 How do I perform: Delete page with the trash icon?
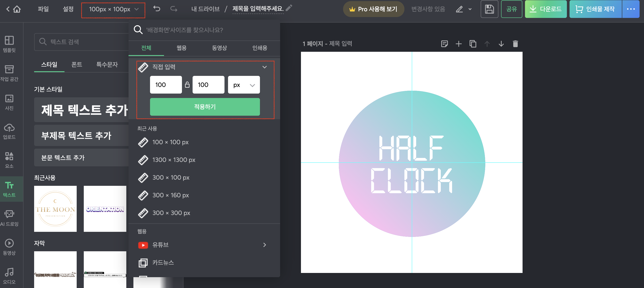coord(515,44)
